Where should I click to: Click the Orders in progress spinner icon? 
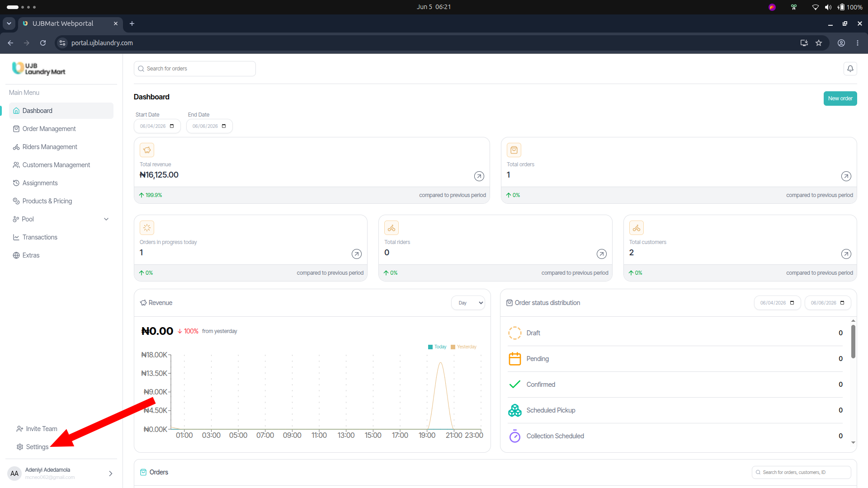tap(147, 228)
